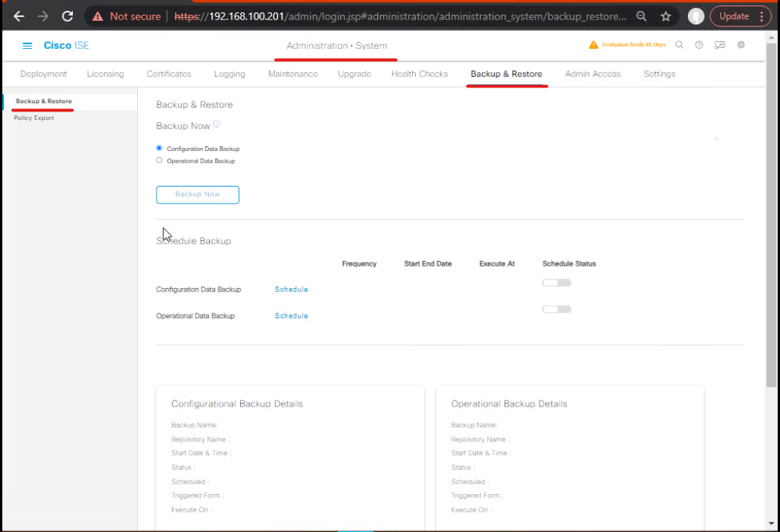Image resolution: width=780 pixels, height=532 pixels.
Task: Click the Evaluation Mode warning triangle icon
Action: pos(593,45)
